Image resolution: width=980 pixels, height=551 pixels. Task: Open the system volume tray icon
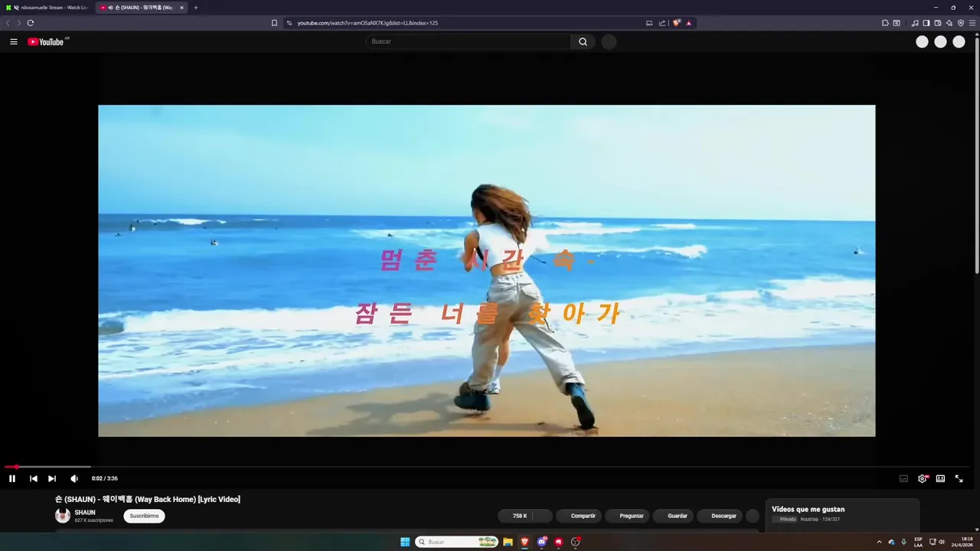[942, 542]
